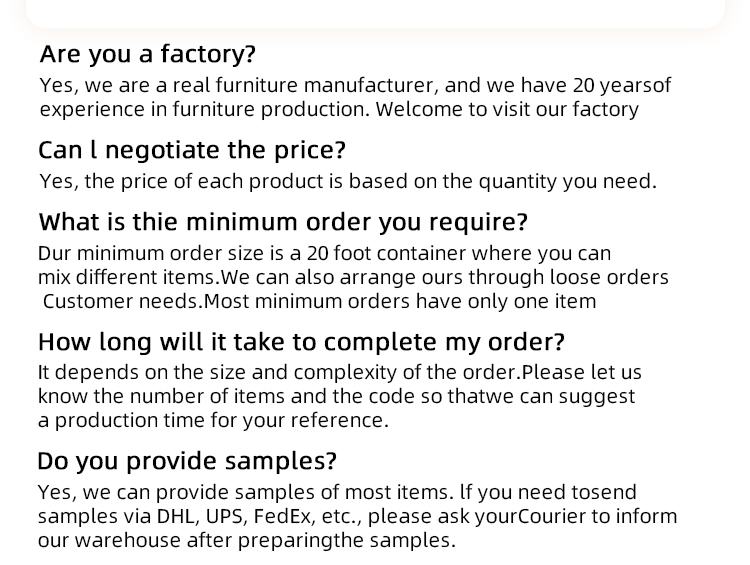
Task: Click 'Welcome to visit our factory' sentence
Action: (507, 110)
